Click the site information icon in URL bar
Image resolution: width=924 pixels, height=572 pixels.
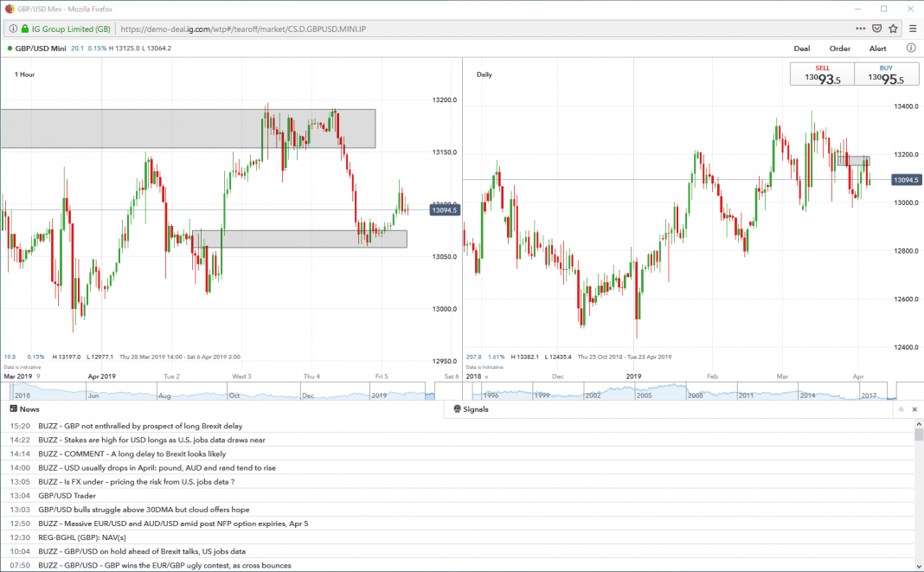tap(12, 29)
